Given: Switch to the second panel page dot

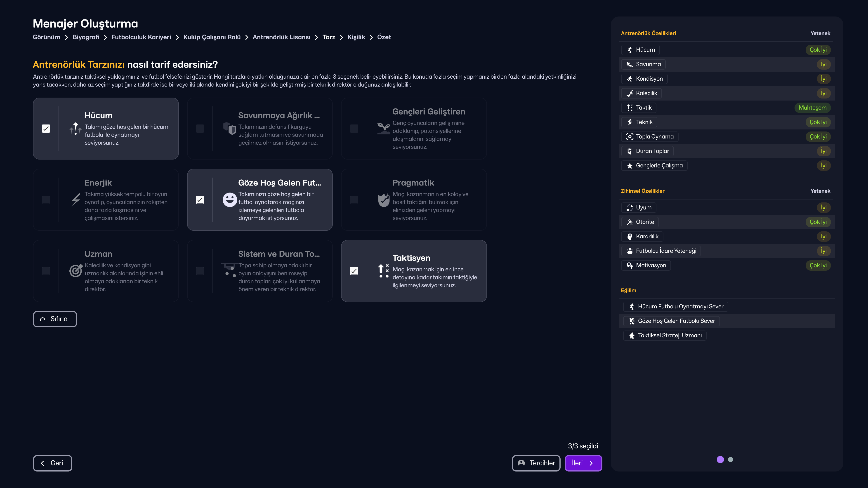Looking at the screenshot, I should tap(731, 460).
